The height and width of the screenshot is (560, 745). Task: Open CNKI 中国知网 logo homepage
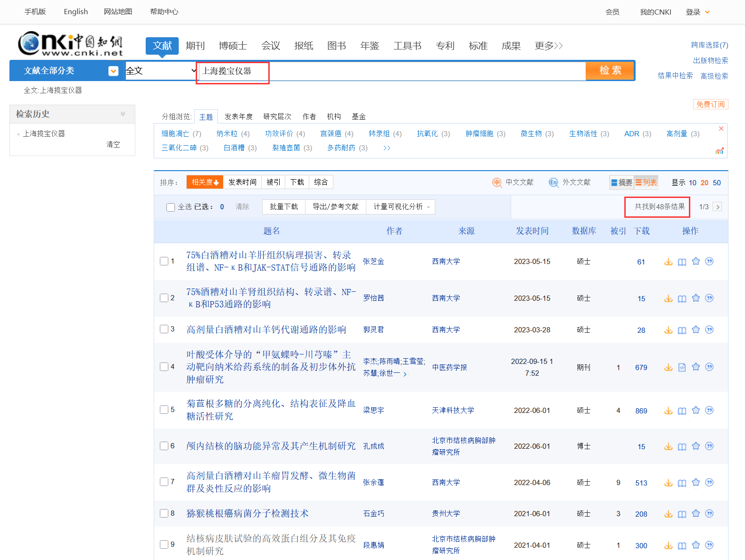71,44
